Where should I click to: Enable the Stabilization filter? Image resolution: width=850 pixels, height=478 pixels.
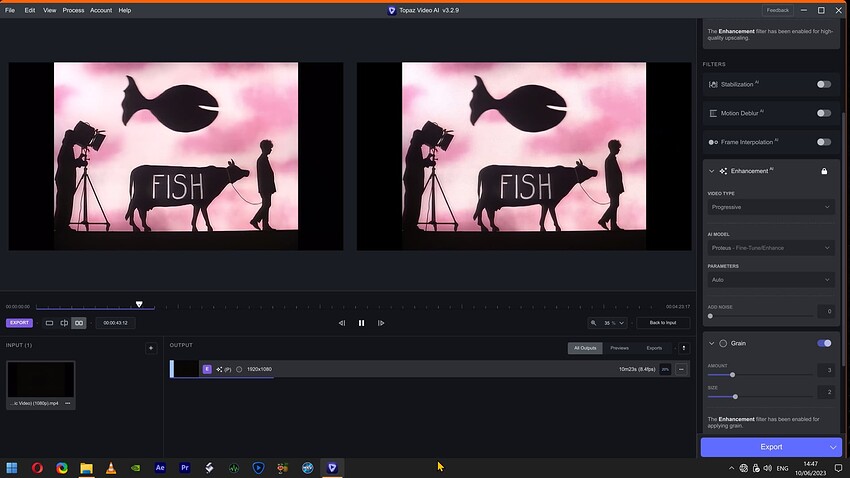(823, 84)
